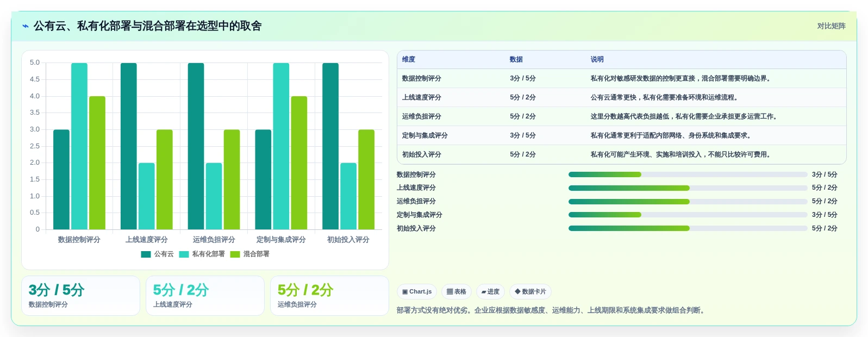Viewport: 868px width, 337px height.
Task: Click the 数据控制评分 x-axis label under the chart
Action: point(79,240)
